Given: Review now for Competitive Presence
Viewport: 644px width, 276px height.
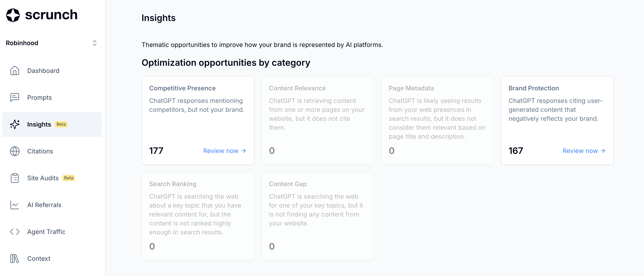Looking at the screenshot, I should point(224,151).
